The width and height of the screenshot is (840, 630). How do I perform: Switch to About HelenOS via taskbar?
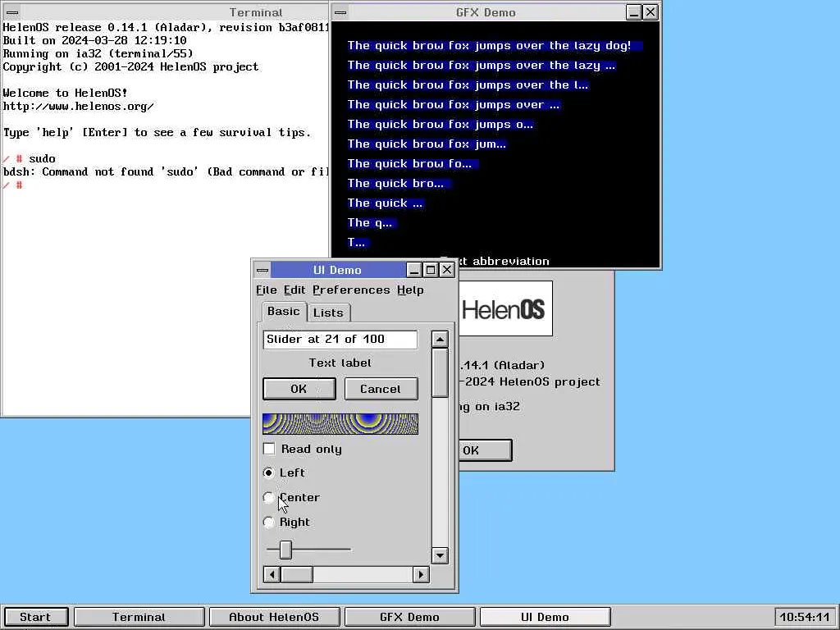tap(274, 617)
